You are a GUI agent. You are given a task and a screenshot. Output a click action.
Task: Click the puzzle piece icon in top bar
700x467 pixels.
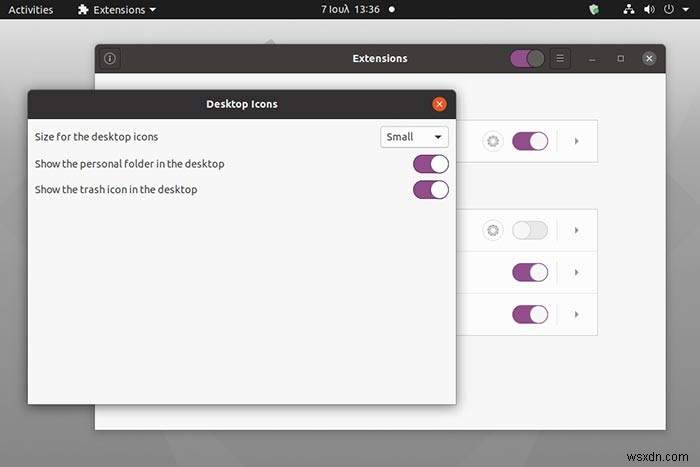[83, 9]
